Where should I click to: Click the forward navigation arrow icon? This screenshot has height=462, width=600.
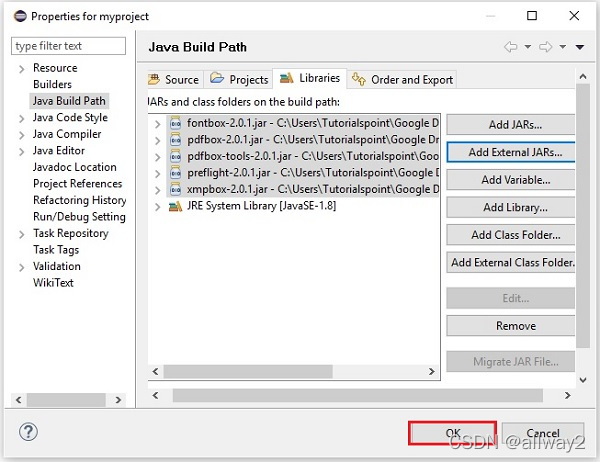[546, 47]
